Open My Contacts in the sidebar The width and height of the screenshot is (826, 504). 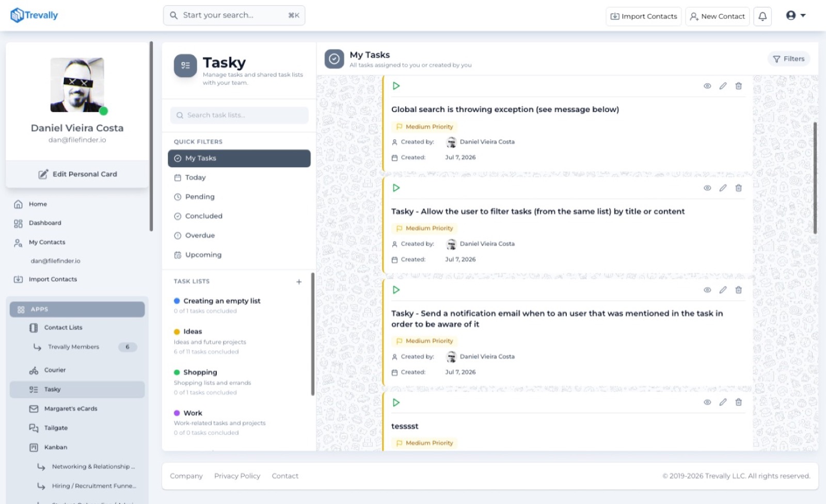point(47,242)
